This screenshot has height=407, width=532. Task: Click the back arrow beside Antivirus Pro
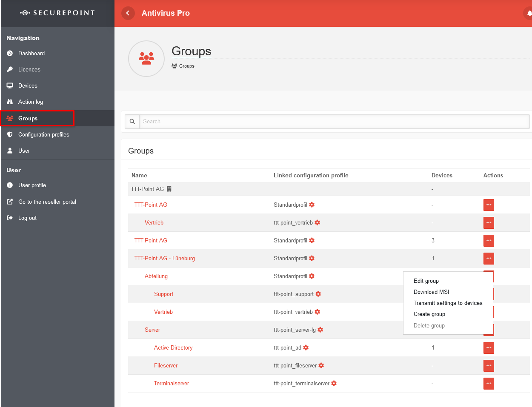click(128, 13)
